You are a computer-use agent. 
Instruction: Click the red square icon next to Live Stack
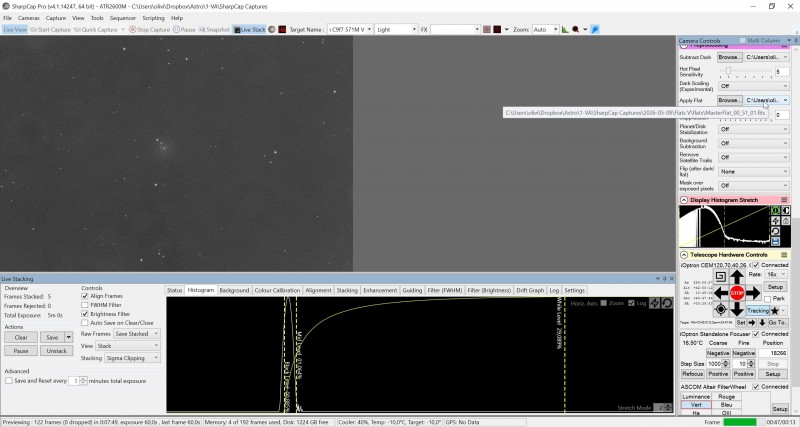click(282, 30)
